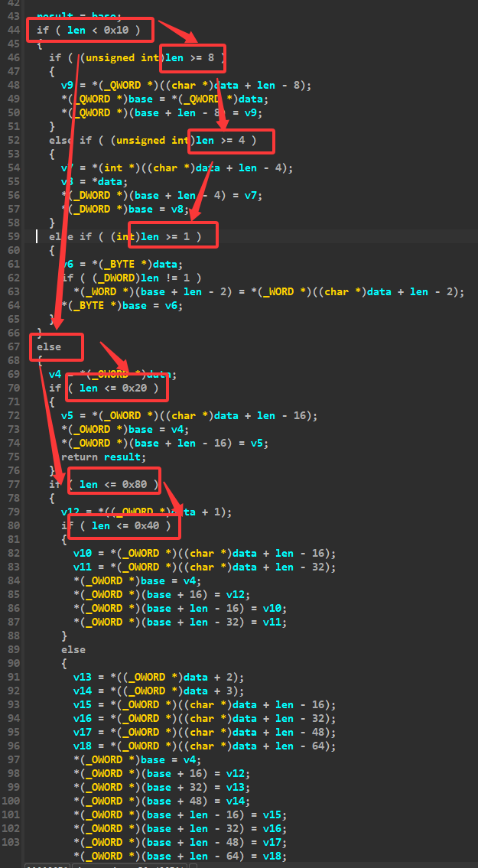
Task: Click '*(_OWORD *)(base + len - 16) = v15;'
Action: pos(180,815)
